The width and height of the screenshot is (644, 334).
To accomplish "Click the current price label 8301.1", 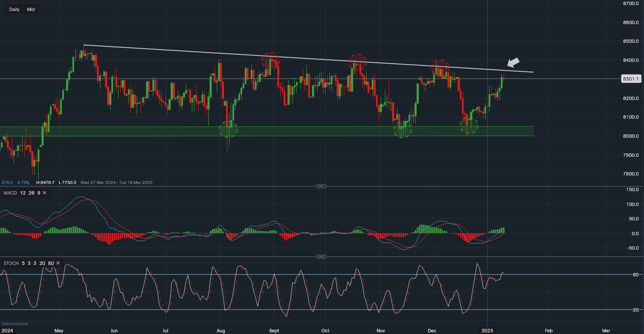I will [x=630, y=79].
